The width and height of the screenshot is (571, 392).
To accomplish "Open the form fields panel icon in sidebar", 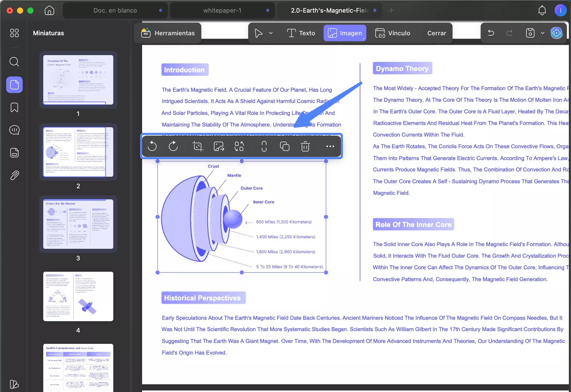I will coord(14,153).
